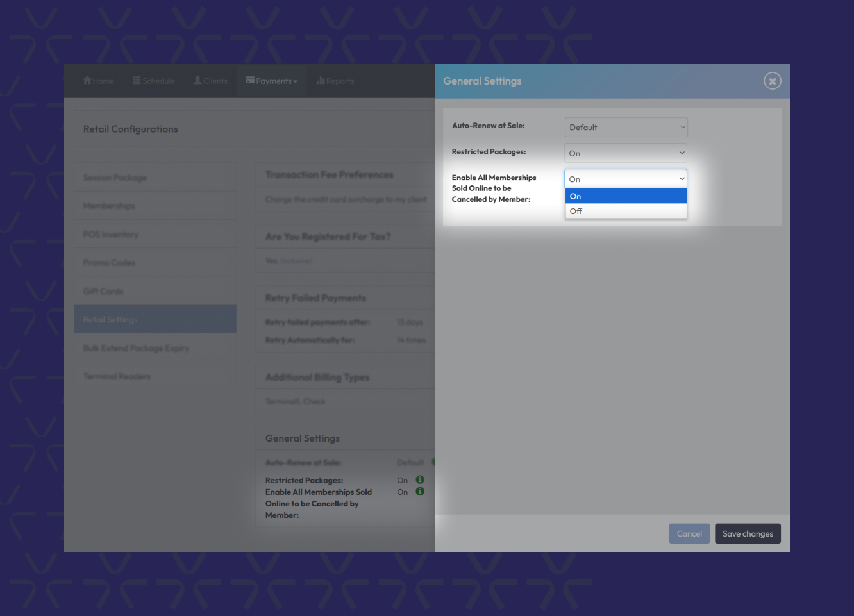Go to Promo Codes in sidebar

tap(155, 263)
